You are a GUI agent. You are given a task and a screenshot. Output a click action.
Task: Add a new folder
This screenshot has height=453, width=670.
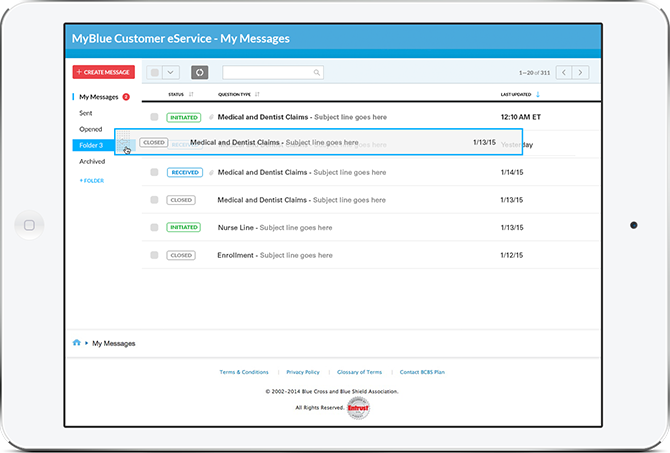point(91,181)
